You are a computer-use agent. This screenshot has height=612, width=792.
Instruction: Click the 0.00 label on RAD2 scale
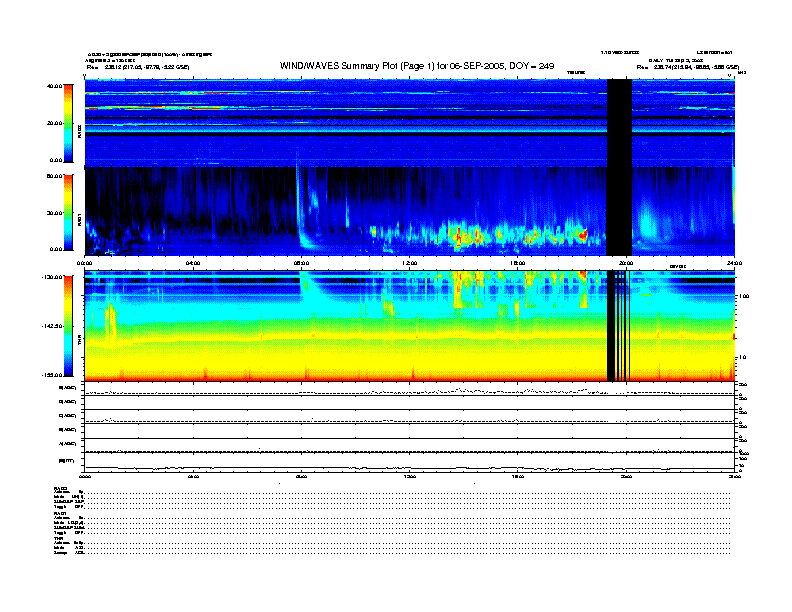56,160
